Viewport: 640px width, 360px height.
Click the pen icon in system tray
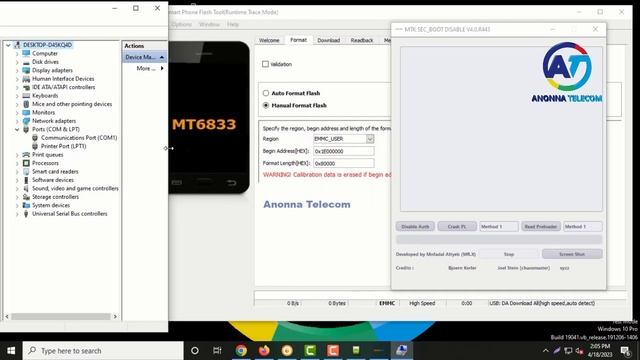[x=557, y=351]
